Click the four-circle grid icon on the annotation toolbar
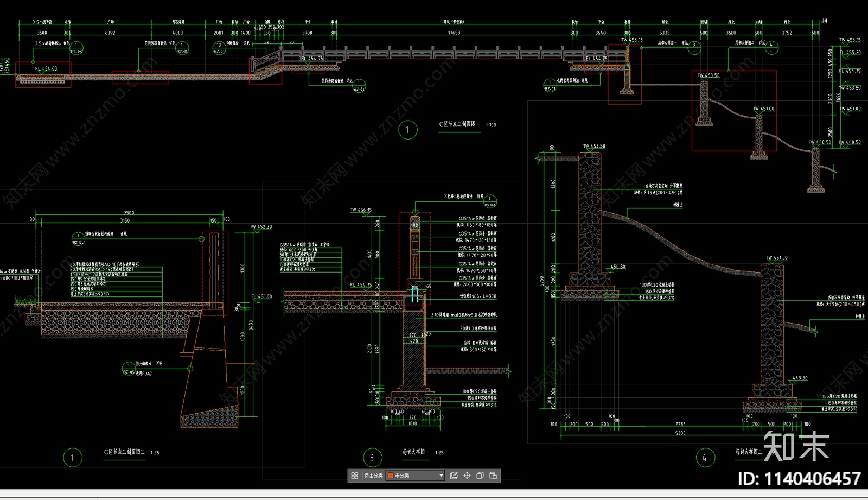The image size is (868, 500). tap(354, 476)
